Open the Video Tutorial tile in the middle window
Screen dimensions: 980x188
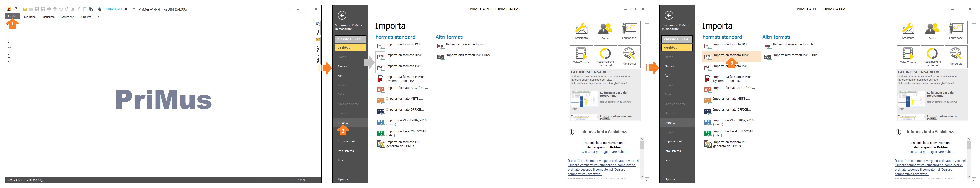(581, 57)
